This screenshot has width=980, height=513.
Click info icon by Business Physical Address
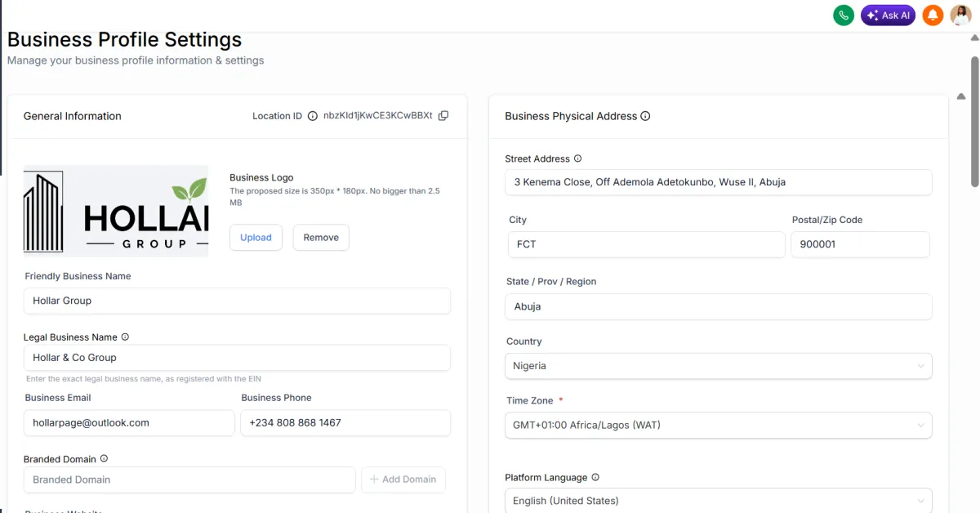tap(645, 116)
